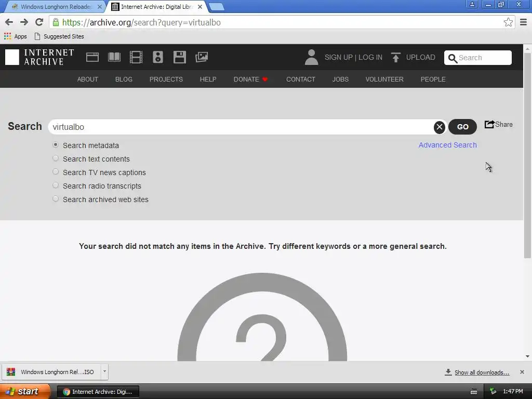532x399 pixels.
Task: Click the SIGN UP link
Action: click(339, 57)
